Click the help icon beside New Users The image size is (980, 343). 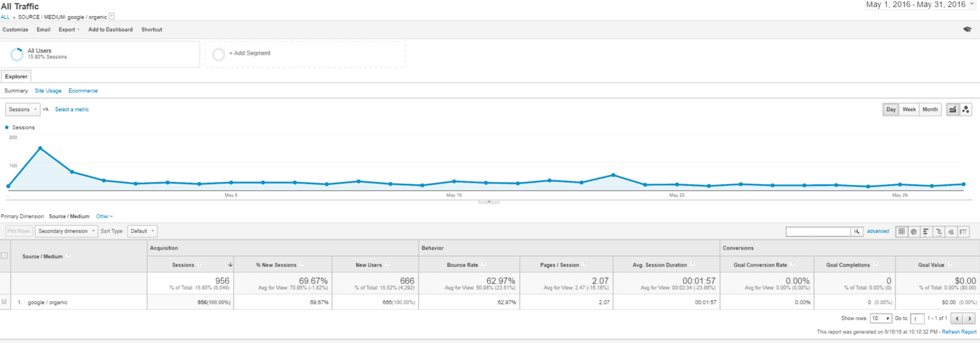(x=387, y=264)
